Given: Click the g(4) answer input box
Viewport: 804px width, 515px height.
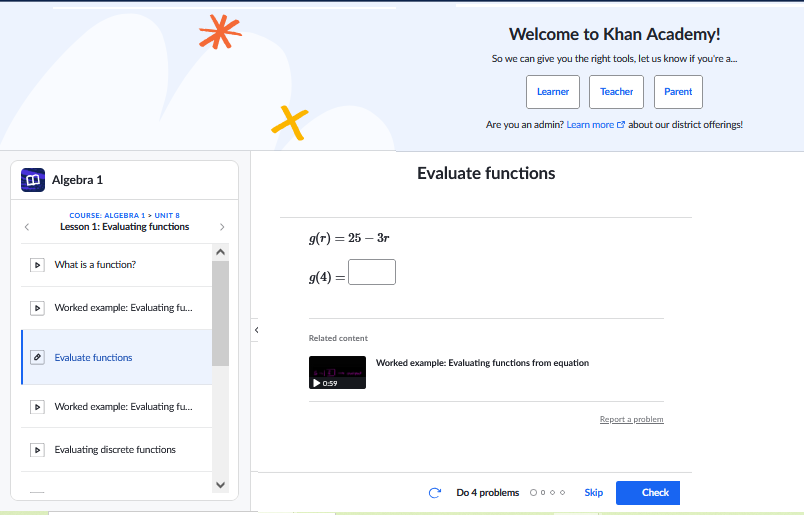Looking at the screenshot, I should tap(371, 272).
